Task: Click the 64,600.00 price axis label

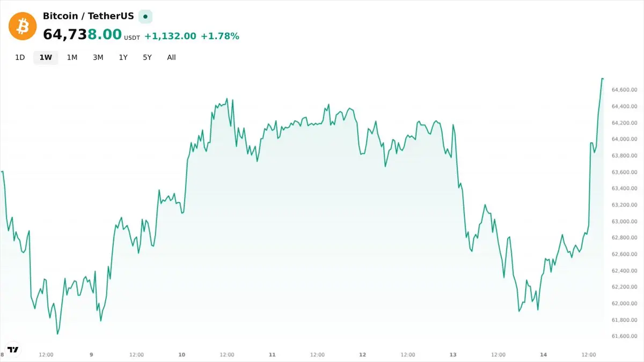Action: 624,90
